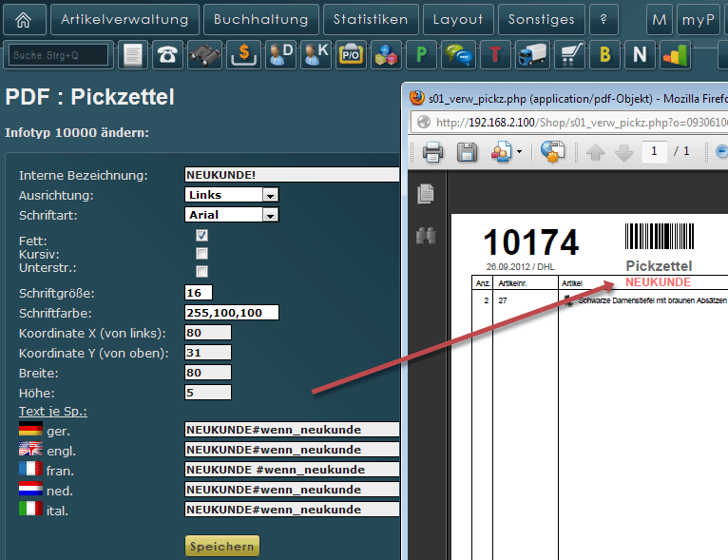Click the person D toolbar icon
The image size is (728, 560).
coord(281,55)
